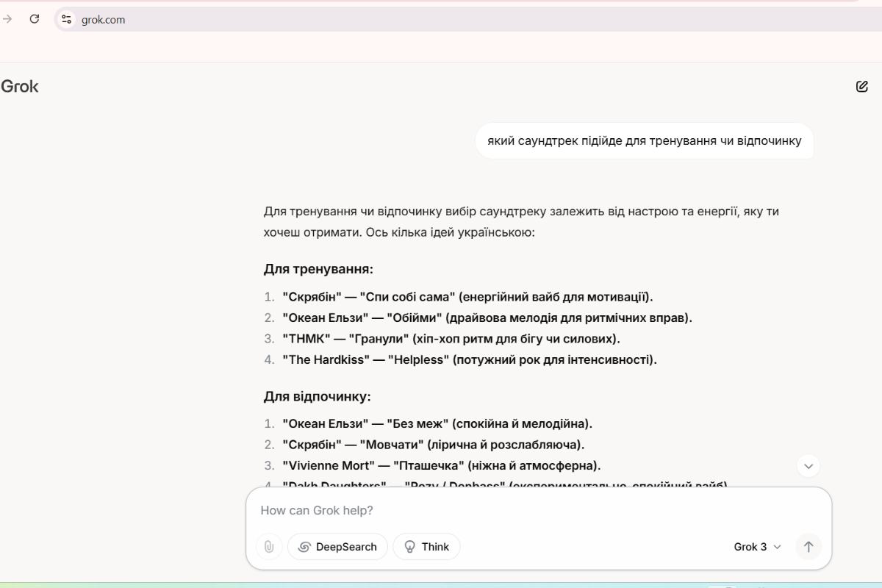This screenshot has width=882, height=588.
Task: Reload the grok.com page
Action: (34, 20)
